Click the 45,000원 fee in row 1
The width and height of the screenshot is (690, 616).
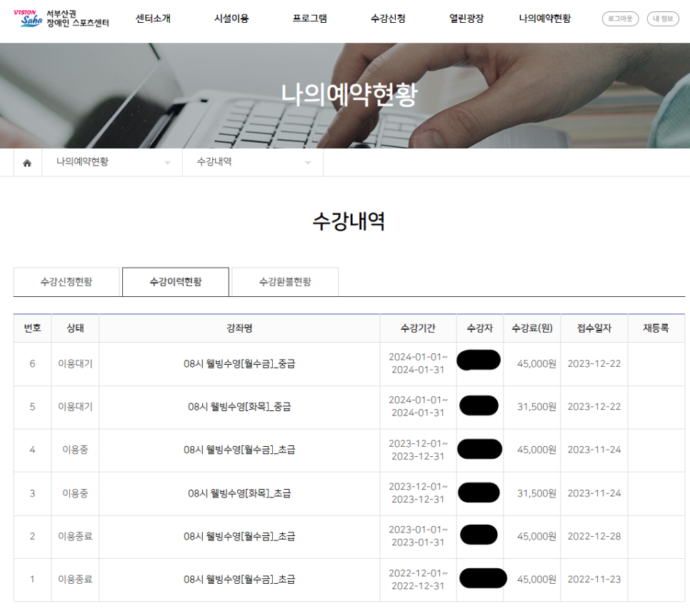[536, 580]
